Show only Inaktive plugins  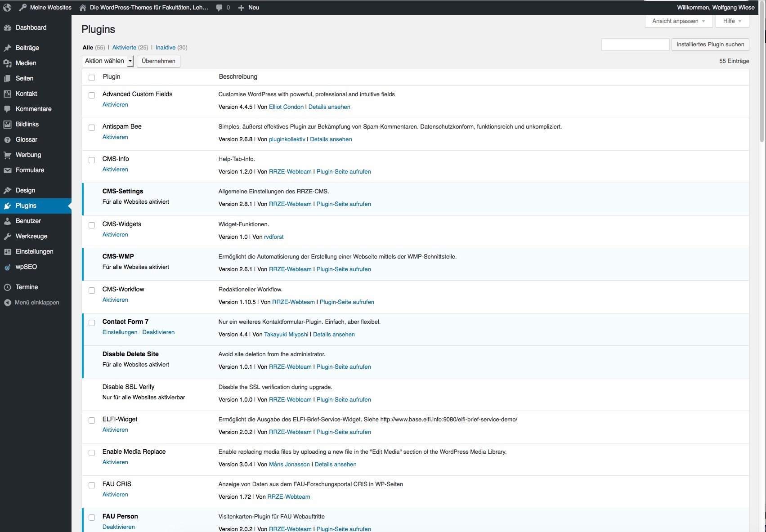coord(165,48)
